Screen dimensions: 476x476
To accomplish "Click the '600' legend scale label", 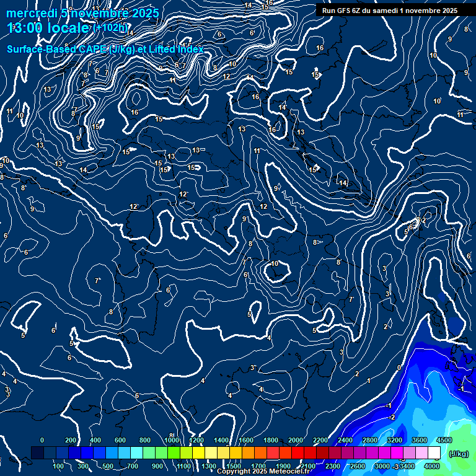I will 120,440.
